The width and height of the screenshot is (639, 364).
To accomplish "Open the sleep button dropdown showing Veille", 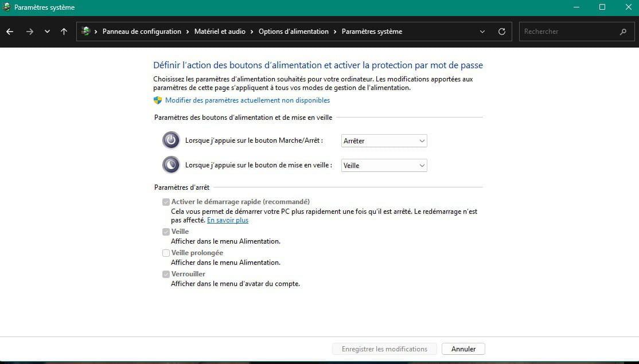I will pos(384,165).
